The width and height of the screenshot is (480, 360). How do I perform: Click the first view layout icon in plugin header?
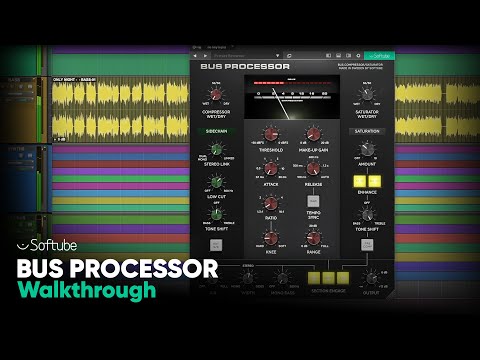[328, 56]
